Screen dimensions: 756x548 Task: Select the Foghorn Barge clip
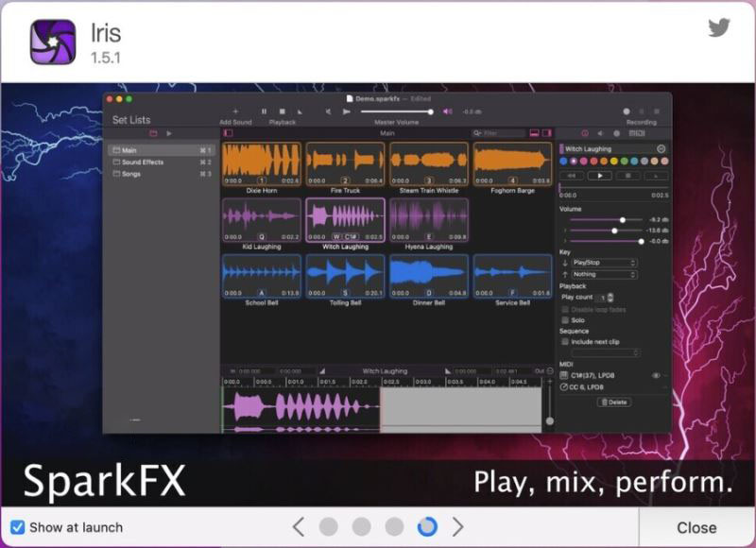512,164
